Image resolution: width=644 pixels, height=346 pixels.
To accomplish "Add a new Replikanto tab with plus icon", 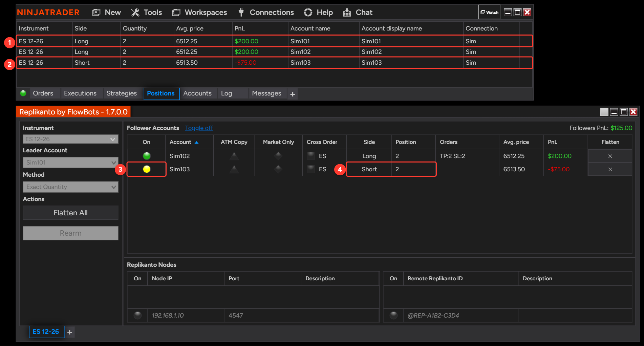I will click(69, 332).
